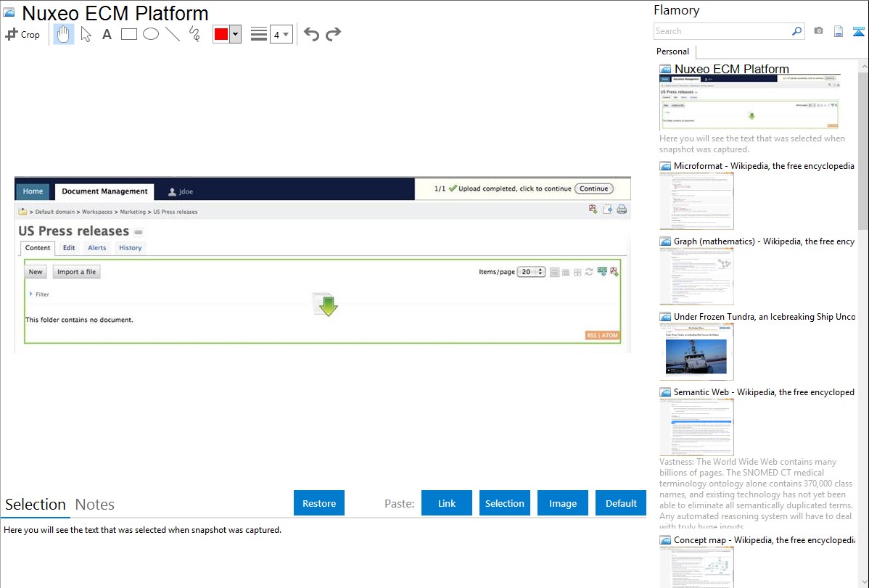Open the color picker dropdown arrow
The image size is (869, 588).
(x=236, y=34)
